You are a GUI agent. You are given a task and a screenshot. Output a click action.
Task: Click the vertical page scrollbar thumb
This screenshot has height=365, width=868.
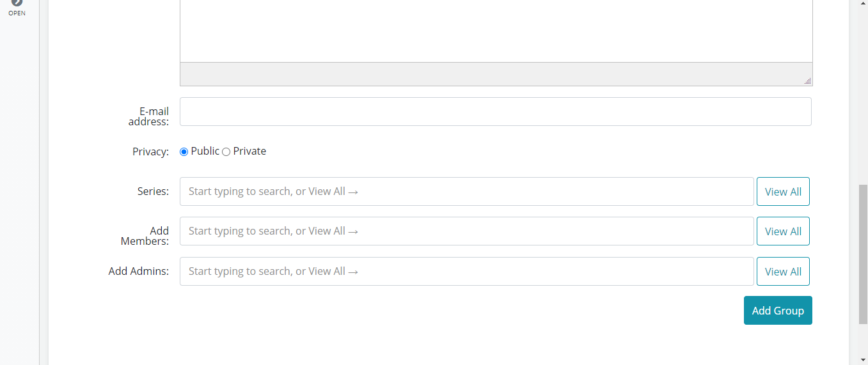(x=863, y=254)
